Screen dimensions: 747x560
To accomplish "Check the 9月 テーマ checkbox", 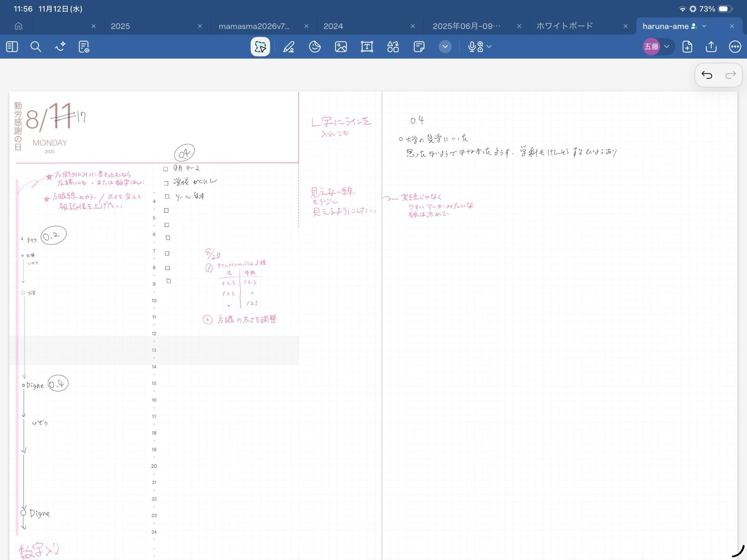I will [166, 169].
